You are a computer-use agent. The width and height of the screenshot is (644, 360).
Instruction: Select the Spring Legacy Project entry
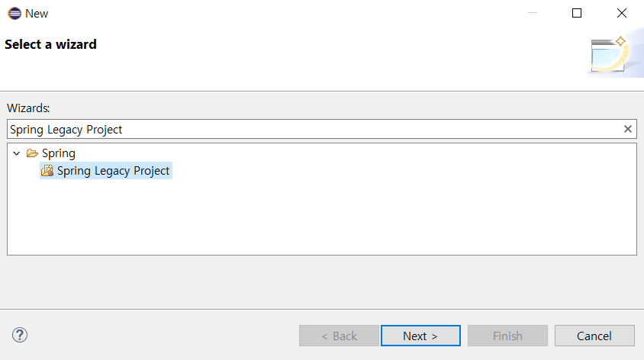tap(113, 171)
